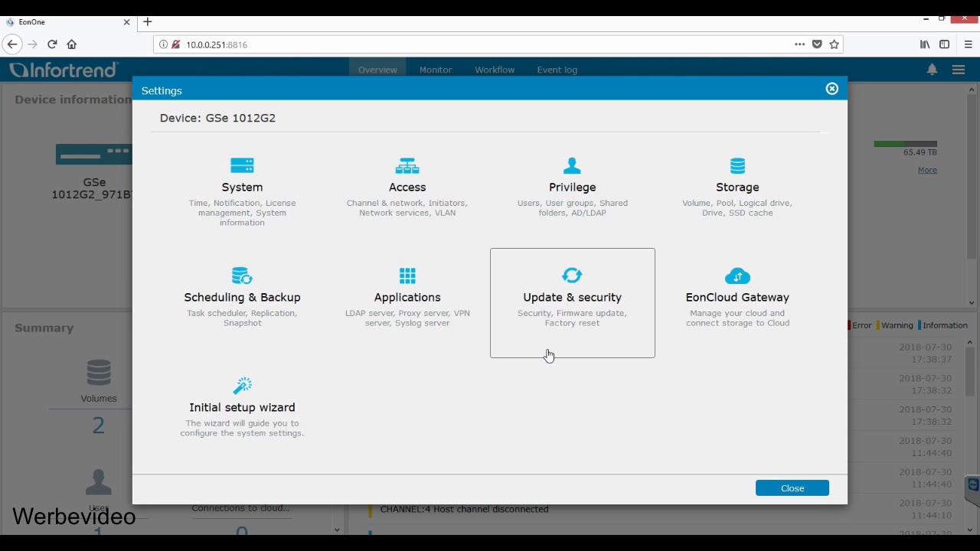
Task: Close the EonOne browser tab
Action: point(127,22)
